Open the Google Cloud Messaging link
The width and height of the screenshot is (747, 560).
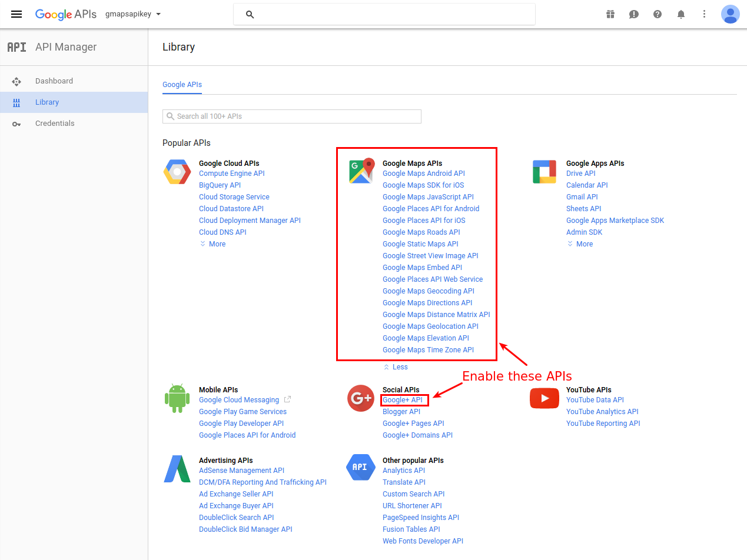point(239,400)
